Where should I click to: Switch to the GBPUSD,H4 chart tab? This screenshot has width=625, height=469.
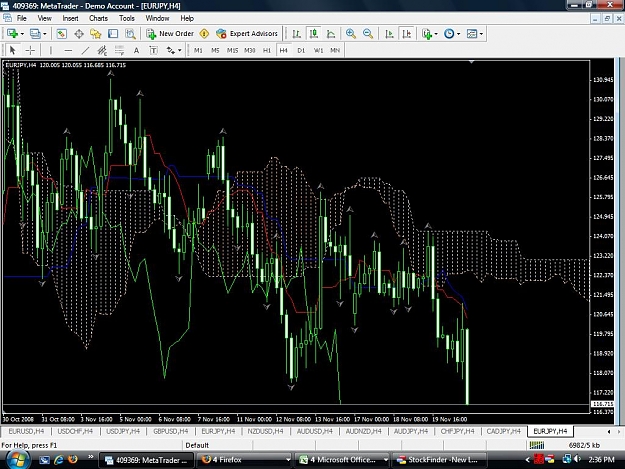[171, 431]
